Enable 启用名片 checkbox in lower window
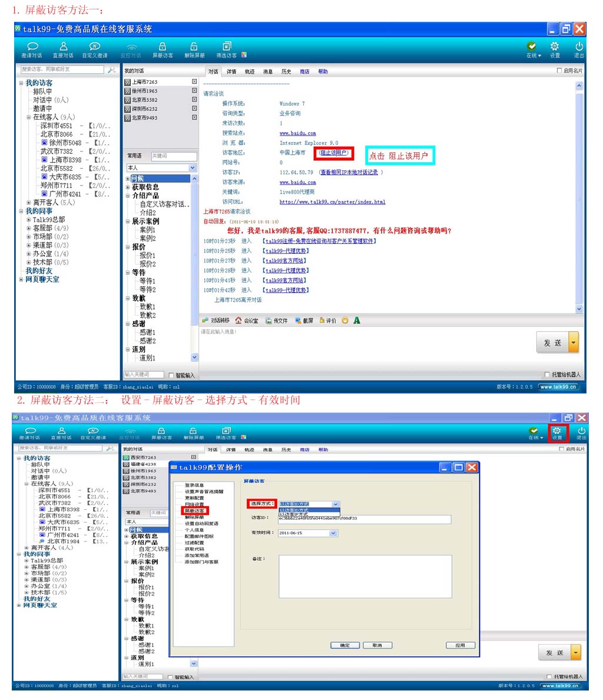This screenshot has height=700, width=603. [x=562, y=449]
